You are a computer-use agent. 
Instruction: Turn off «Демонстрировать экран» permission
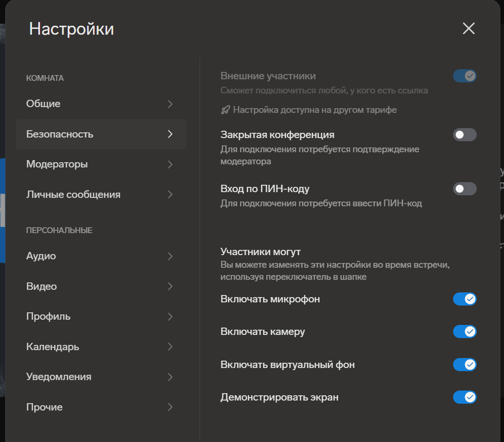pyautogui.click(x=465, y=397)
